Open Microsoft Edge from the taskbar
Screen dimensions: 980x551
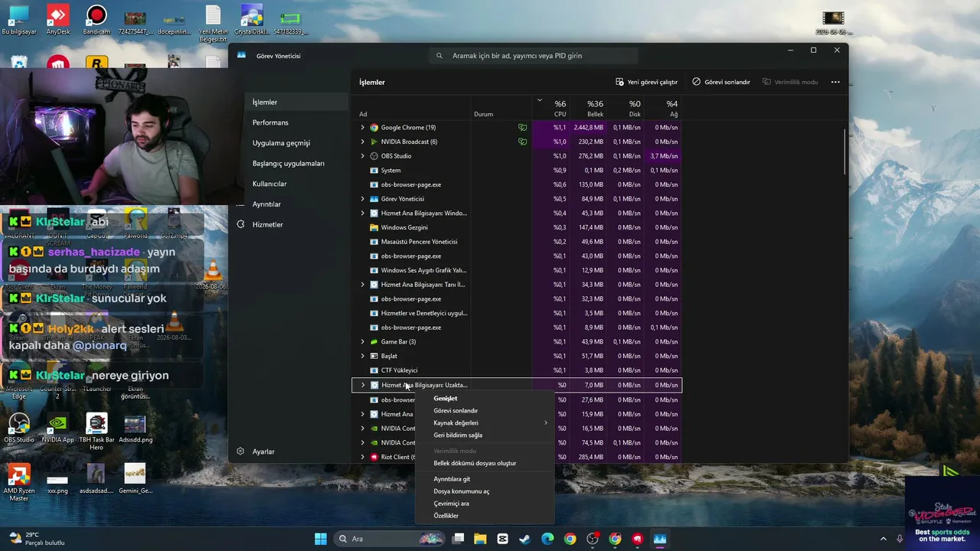tap(547, 539)
